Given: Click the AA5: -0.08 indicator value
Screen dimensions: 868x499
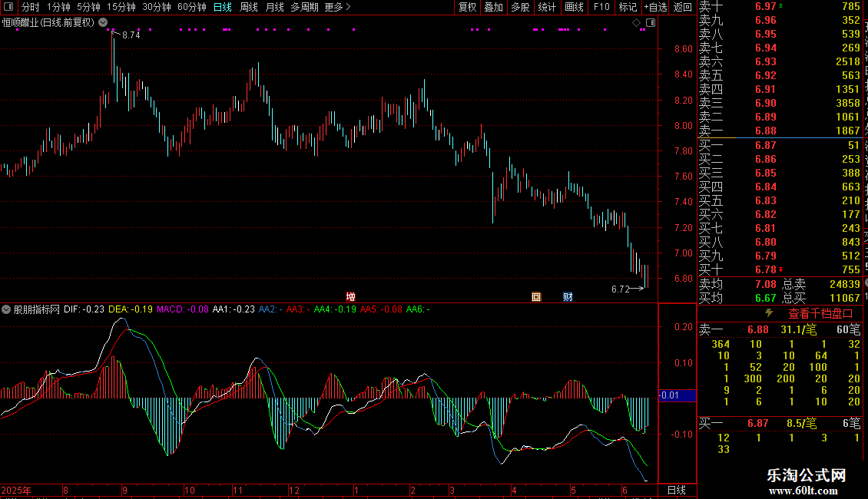Looking at the screenshot, I should [381, 309].
